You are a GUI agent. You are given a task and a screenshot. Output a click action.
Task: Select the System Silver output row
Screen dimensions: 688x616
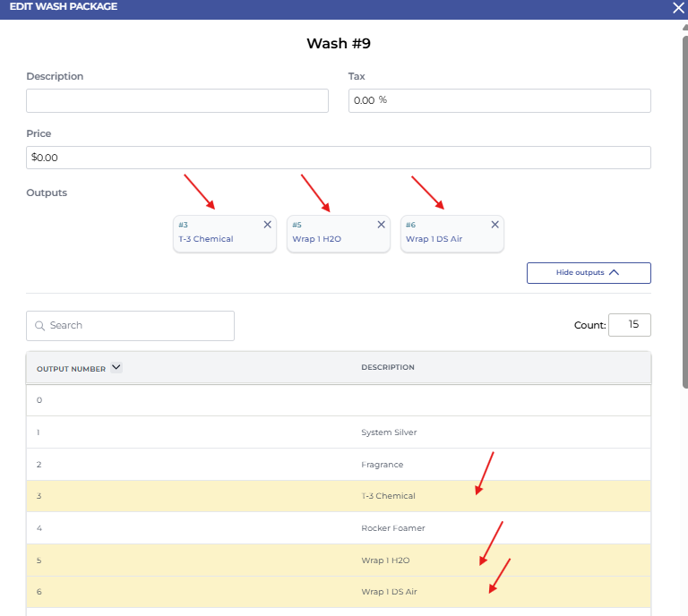pyautogui.click(x=339, y=432)
